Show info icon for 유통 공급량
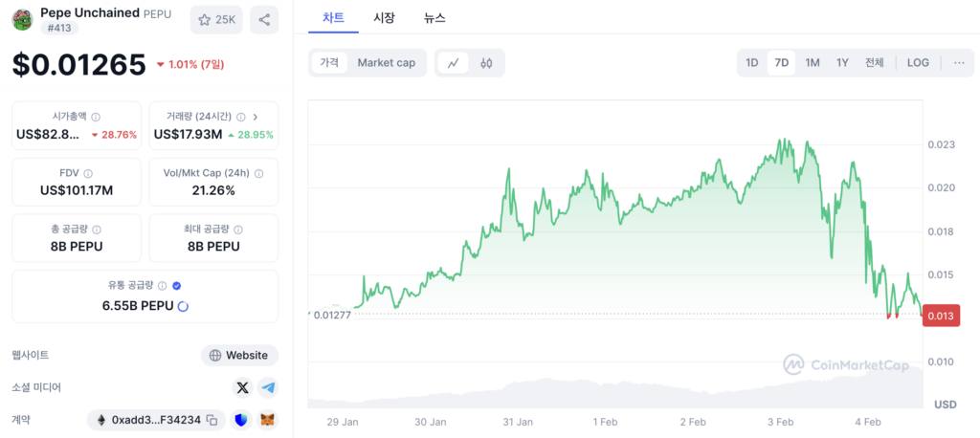 tap(163, 286)
